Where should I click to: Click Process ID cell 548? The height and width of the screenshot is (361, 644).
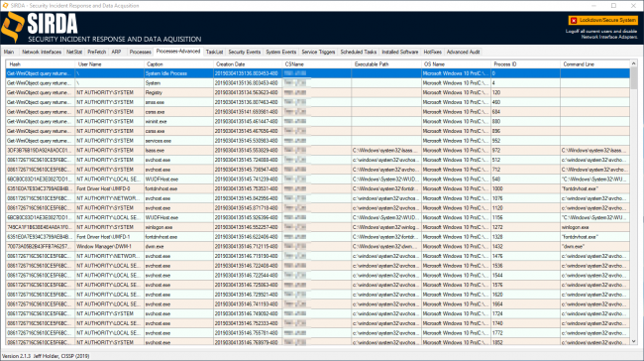[525, 180]
